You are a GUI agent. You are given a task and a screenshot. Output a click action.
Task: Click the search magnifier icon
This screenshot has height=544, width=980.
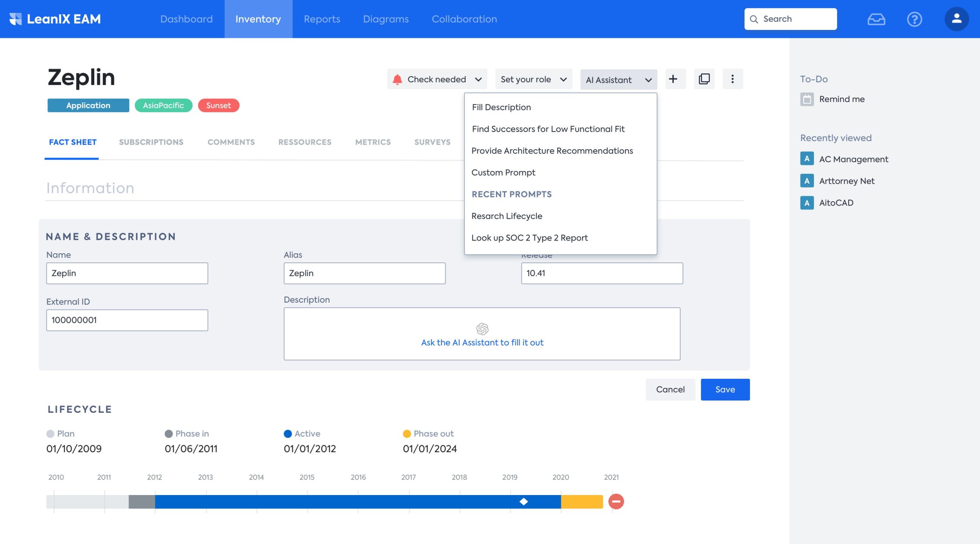754,19
